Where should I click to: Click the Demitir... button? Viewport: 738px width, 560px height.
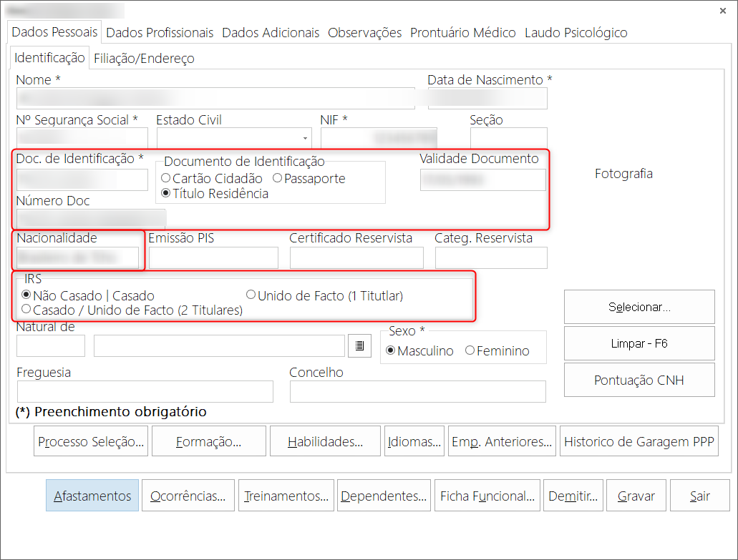pos(573,496)
